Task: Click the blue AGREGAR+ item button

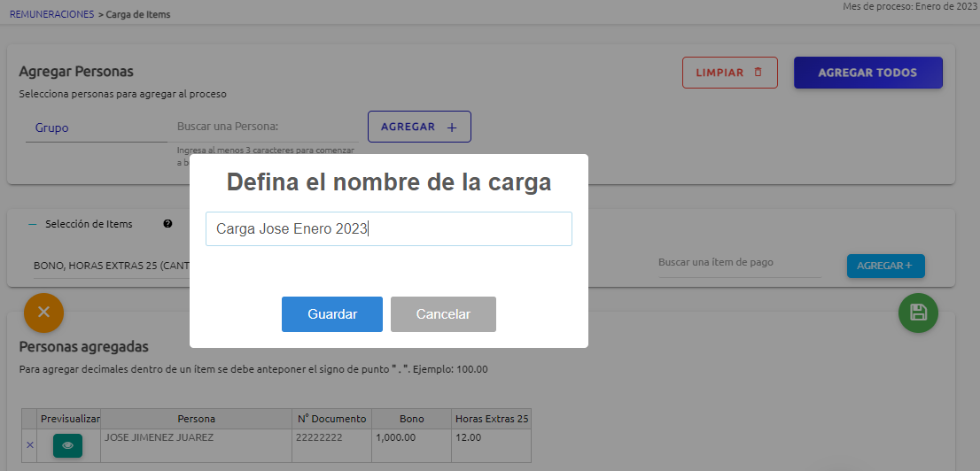Action: [x=885, y=266]
